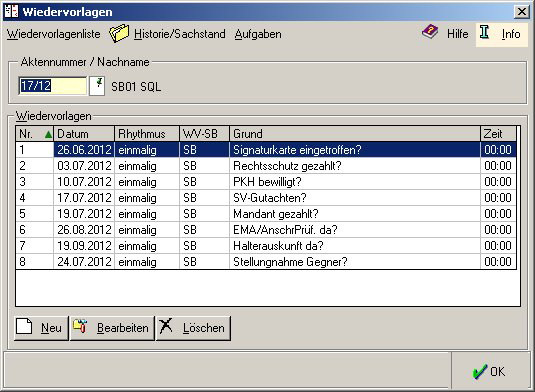Click SB in the Halterauskunft row
Viewport: 535px width, 392px height.
[x=205, y=246]
